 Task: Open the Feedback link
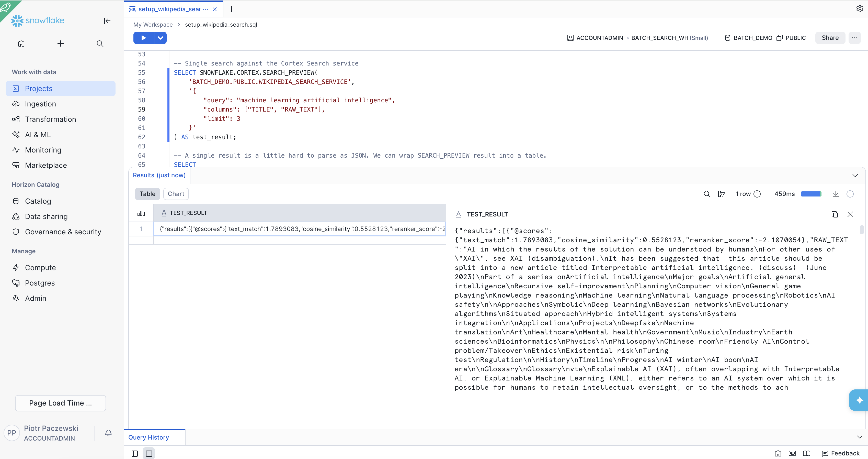tap(841, 453)
